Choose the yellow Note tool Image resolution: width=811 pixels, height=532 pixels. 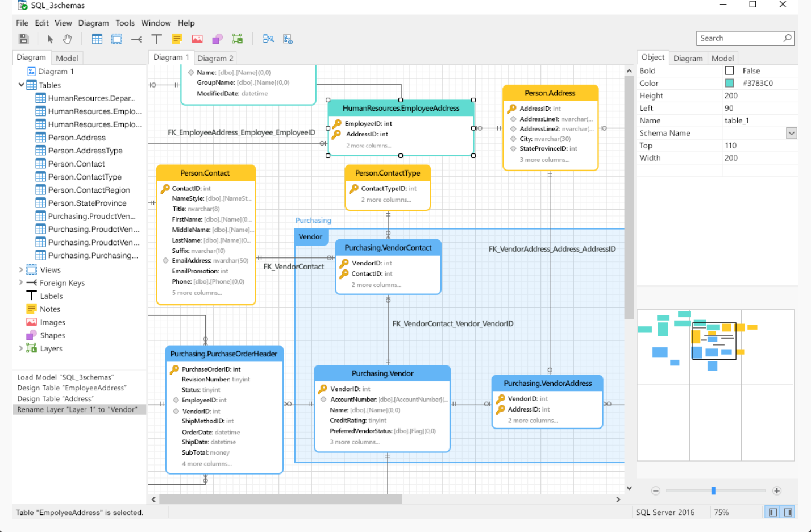[177, 39]
